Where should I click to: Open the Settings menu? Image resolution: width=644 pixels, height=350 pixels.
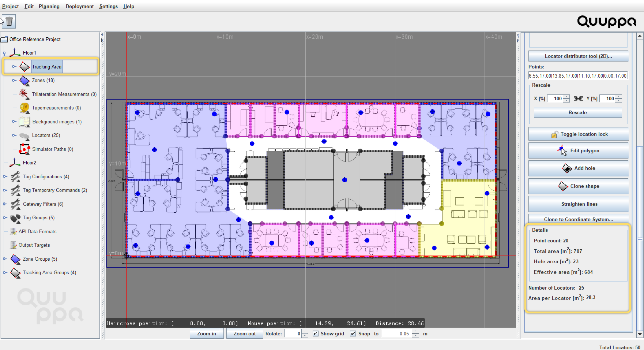[109, 6]
